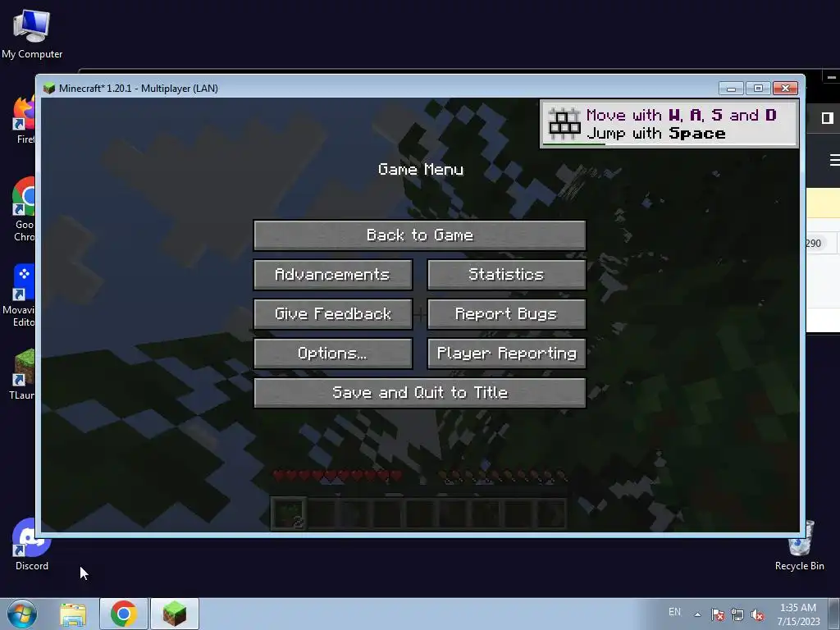Image resolution: width=840 pixels, height=630 pixels.
Task: Open the Advancements screen
Action: coord(333,275)
